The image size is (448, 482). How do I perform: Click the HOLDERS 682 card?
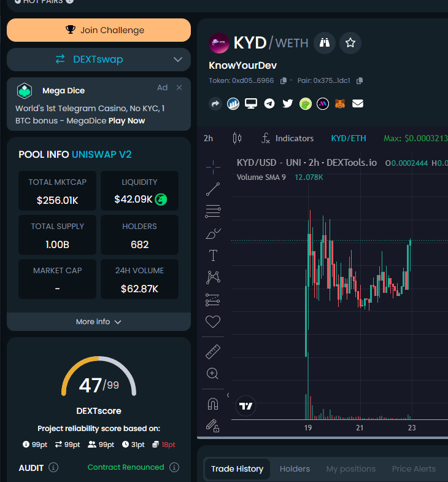click(x=139, y=235)
